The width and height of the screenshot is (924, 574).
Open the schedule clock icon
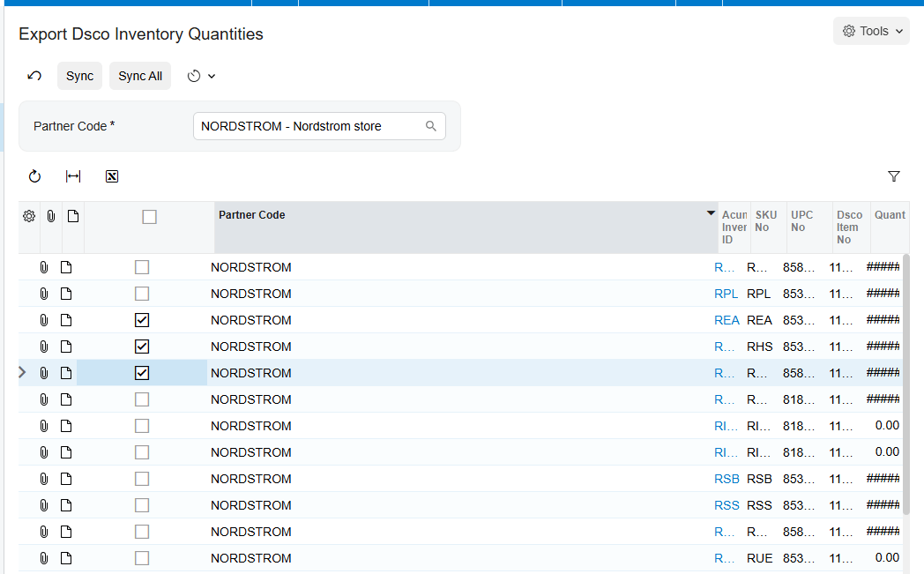(x=194, y=76)
